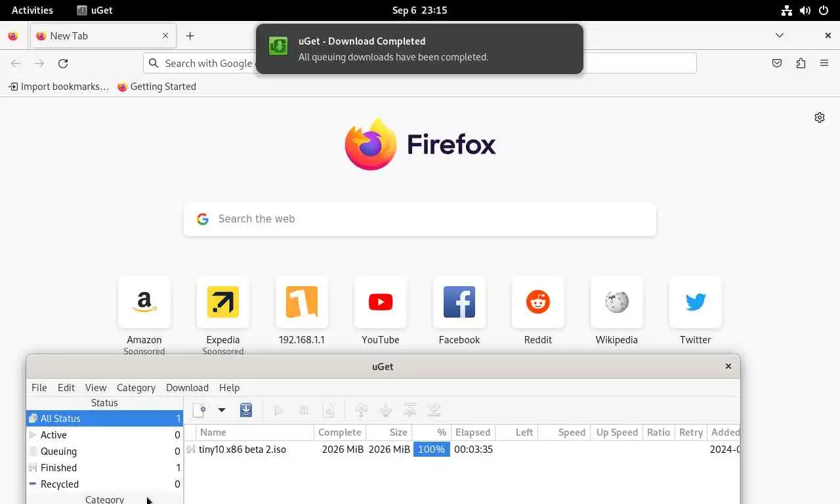This screenshot has height=504, width=840.
Task: Sort by the Up Speed column header
Action: tap(616, 432)
